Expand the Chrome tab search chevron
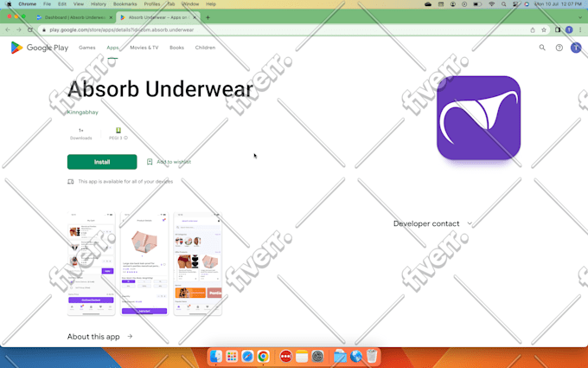Viewport: 588px width, 368px height. 580,17
